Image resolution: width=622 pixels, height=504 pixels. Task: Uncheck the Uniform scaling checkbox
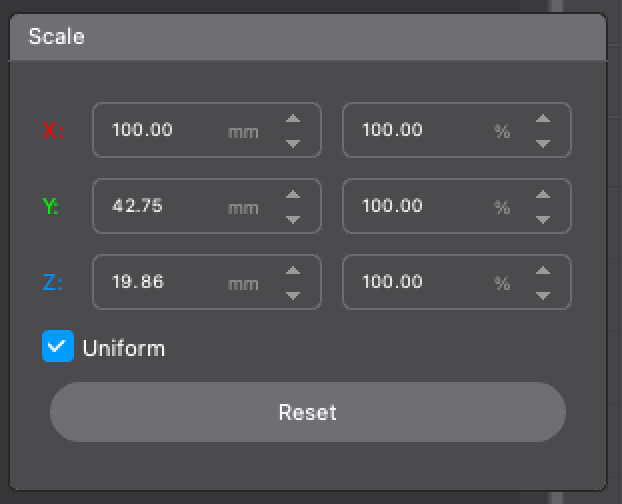tap(58, 346)
